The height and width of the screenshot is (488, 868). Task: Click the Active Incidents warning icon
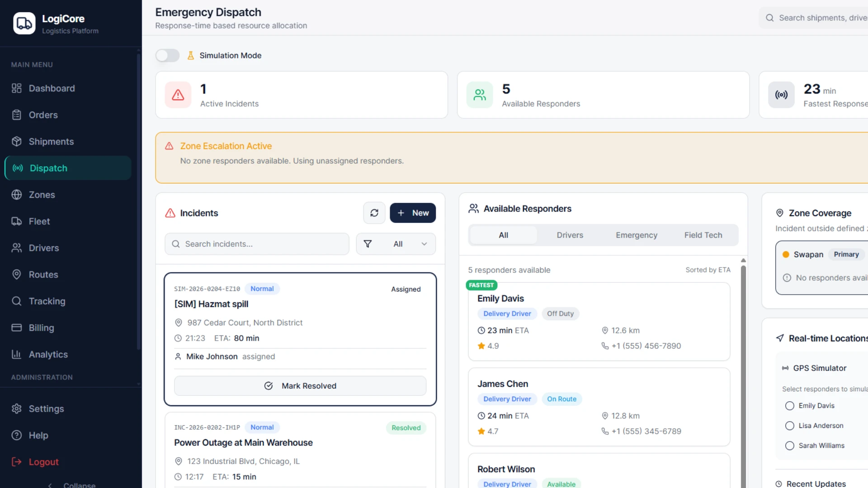(178, 95)
